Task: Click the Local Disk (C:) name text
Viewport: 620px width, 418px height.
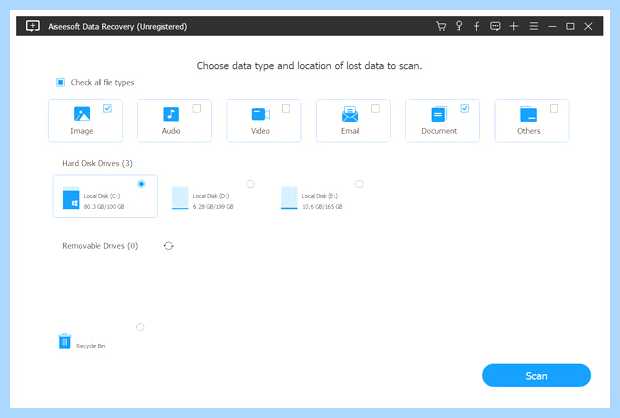Action: [x=102, y=196]
